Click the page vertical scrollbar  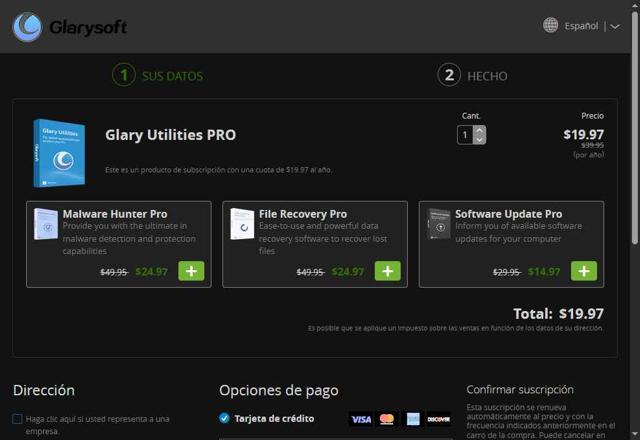coord(635,129)
